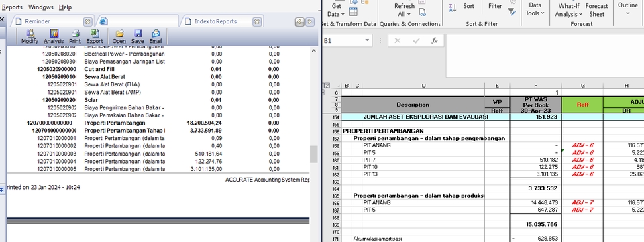
Task: Click Enter checkmark in formula bar
Action: [417, 41]
